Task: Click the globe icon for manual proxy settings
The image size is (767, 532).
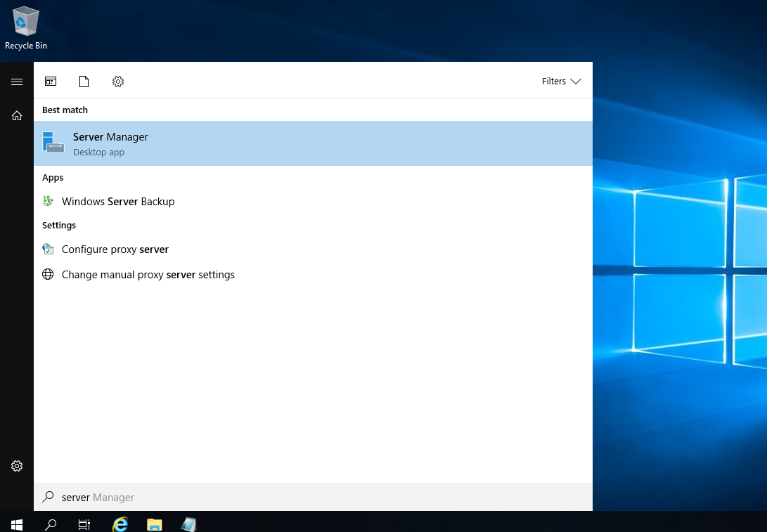Action: [48, 274]
